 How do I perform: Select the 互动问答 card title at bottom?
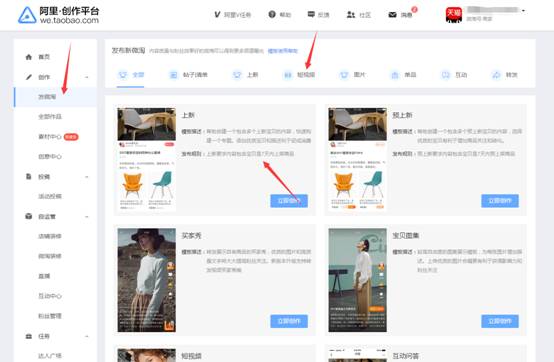(x=406, y=356)
